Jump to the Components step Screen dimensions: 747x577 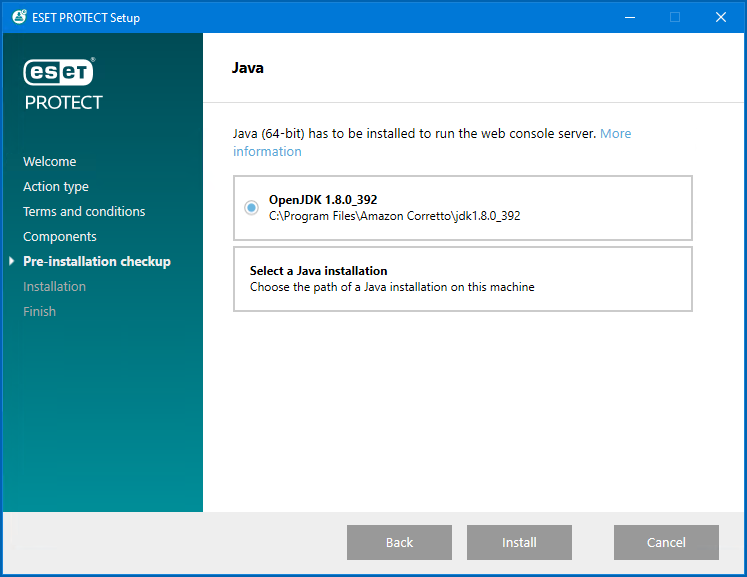click(60, 237)
